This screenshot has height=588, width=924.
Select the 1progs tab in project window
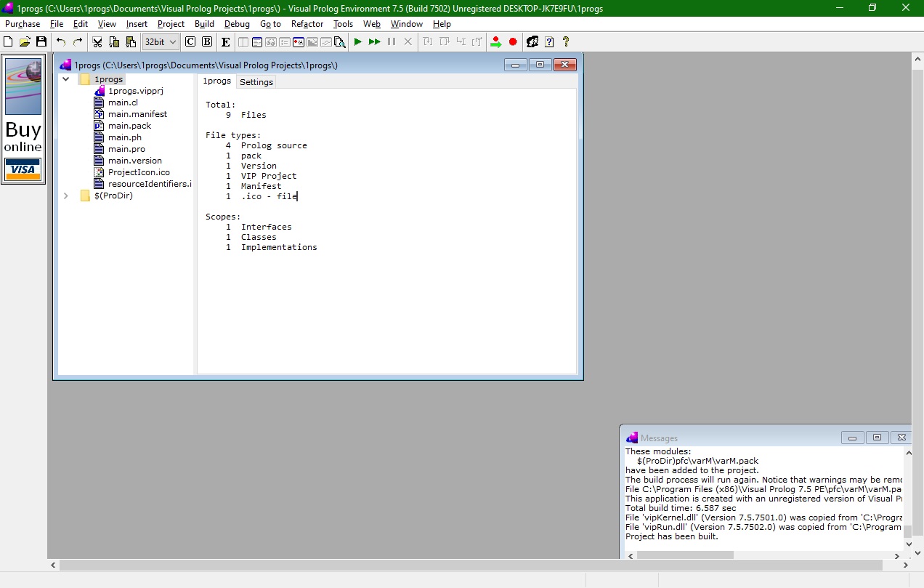pos(216,81)
